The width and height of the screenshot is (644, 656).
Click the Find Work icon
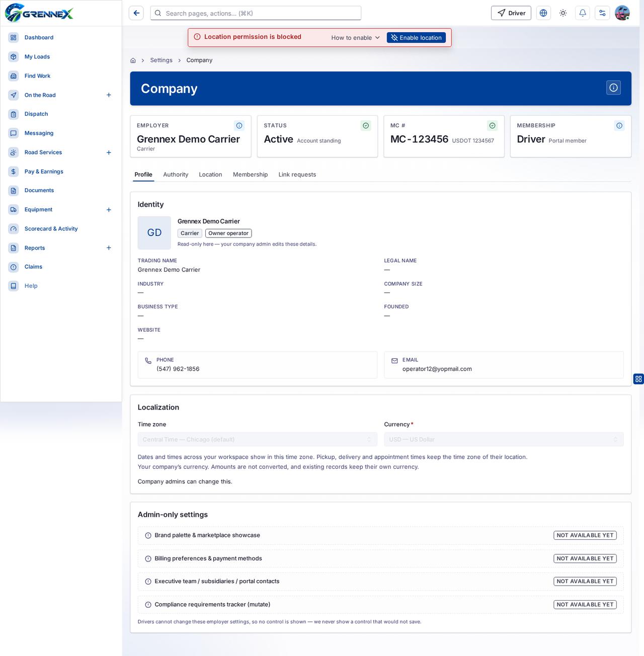pyautogui.click(x=14, y=76)
